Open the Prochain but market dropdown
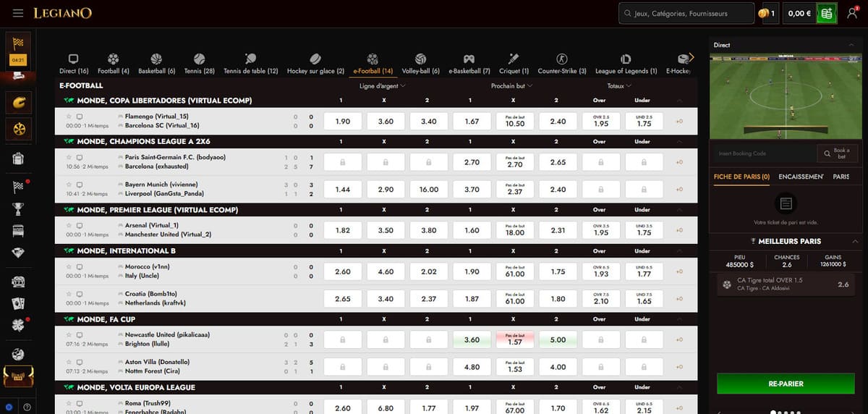Screen dimensions: 868x414 point(512,85)
